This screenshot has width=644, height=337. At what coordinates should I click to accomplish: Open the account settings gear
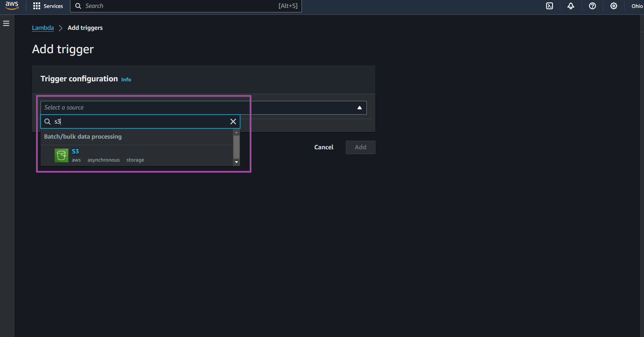614,6
